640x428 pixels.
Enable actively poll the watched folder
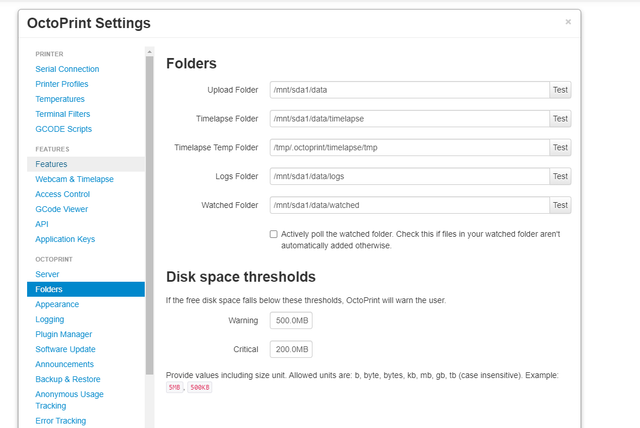coord(273,234)
